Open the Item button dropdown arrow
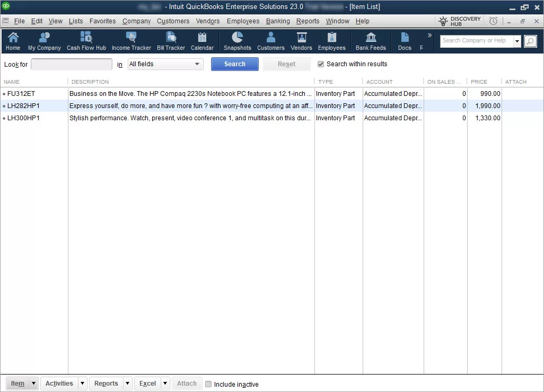The height and width of the screenshot is (392, 544). coord(33,384)
